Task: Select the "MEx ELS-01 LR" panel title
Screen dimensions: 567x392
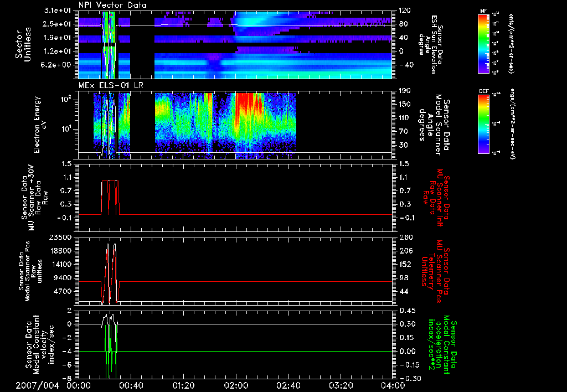Action: click(x=110, y=86)
